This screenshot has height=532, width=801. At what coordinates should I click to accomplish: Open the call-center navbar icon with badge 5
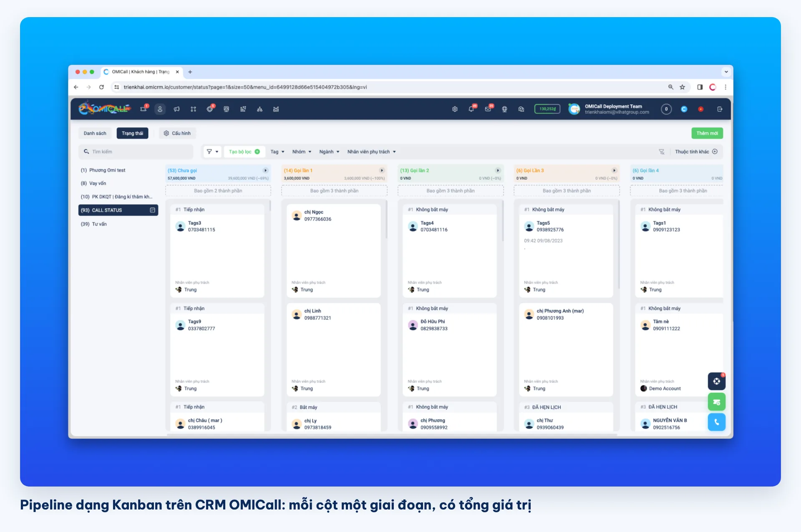click(x=210, y=109)
